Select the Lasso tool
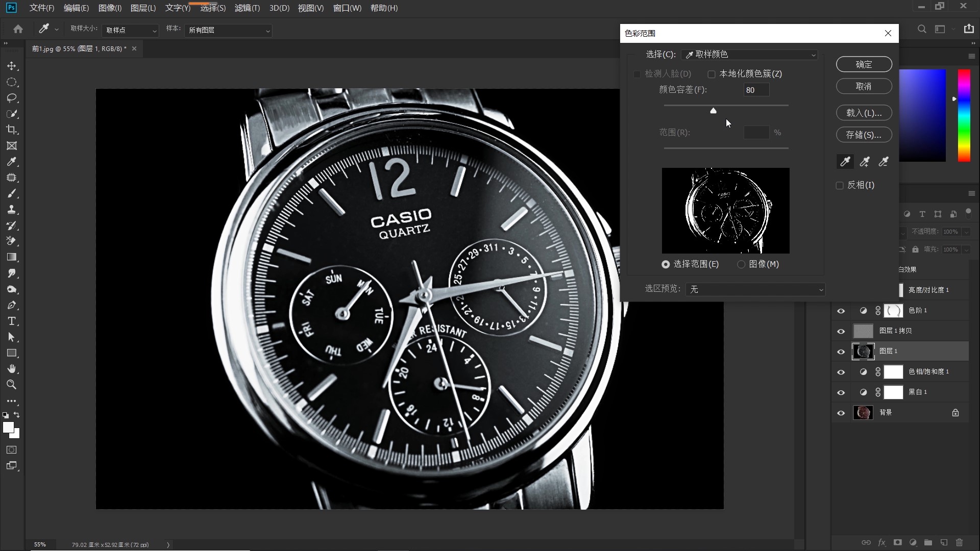 (12, 98)
